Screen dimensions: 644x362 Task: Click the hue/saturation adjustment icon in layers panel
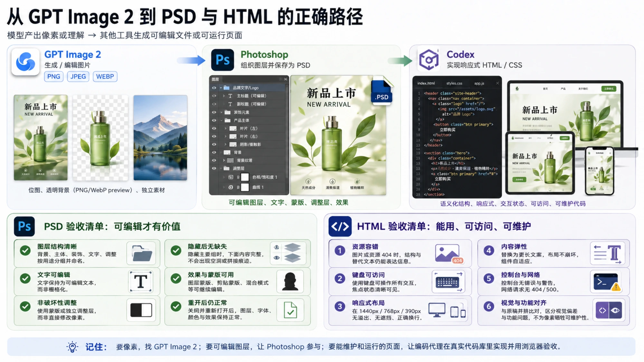pyautogui.click(x=231, y=177)
